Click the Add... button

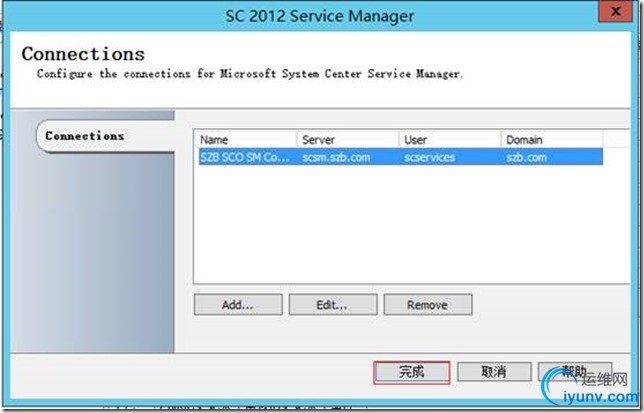click(238, 305)
